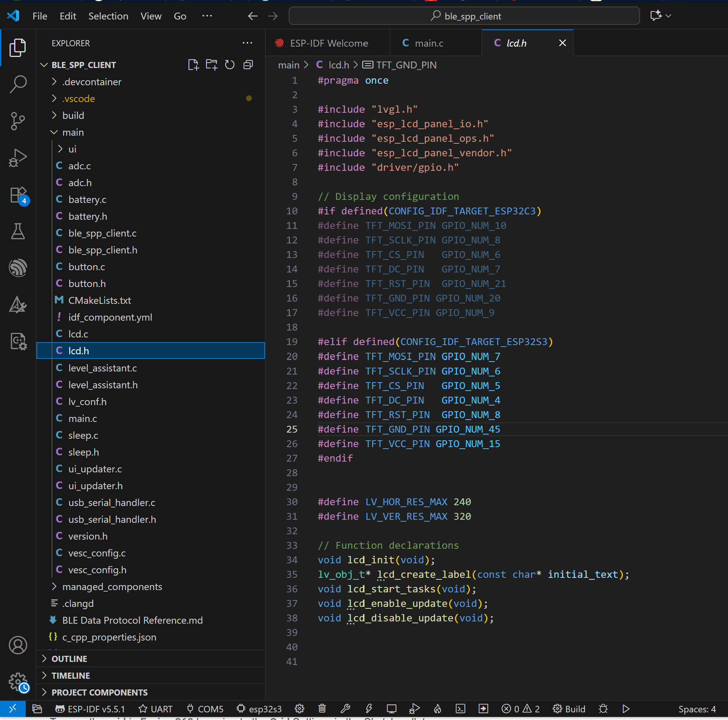Viewport: 728px width, 720px height.
Task: Click the flash device lightning icon
Action: tap(369, 709)
